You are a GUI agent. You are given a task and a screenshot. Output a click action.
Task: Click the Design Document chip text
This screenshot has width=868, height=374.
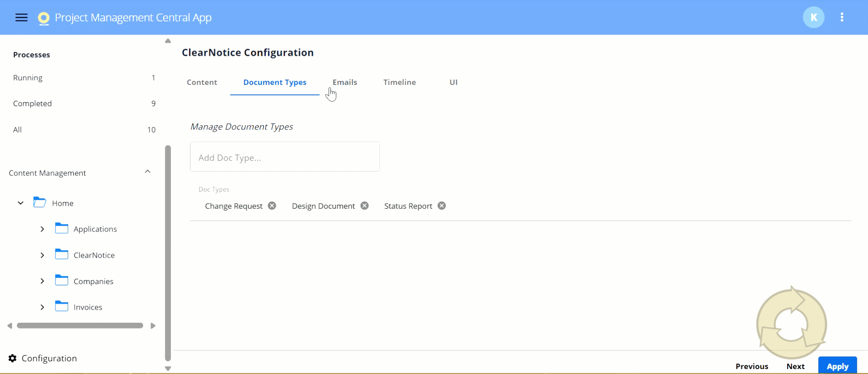[323, 206]
